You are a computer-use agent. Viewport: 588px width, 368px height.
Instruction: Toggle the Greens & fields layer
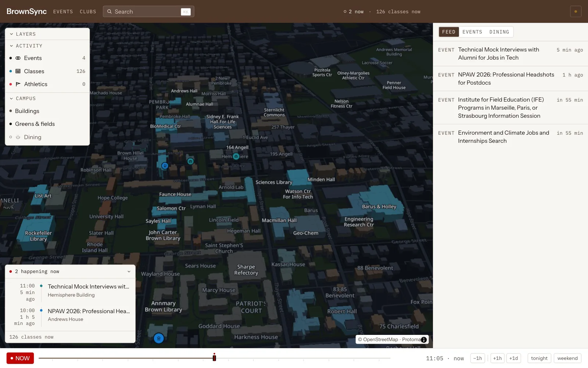(x=47, y=124)
